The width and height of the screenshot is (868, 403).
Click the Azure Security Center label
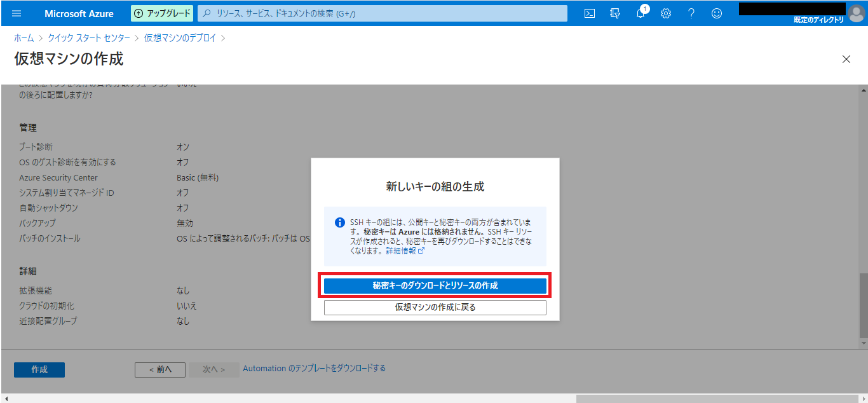point(58,178)
